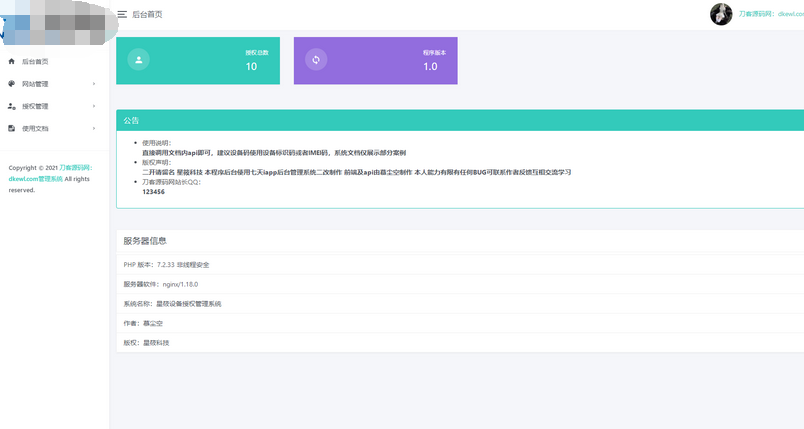Screen dimensions: 804x429
Task: Click the 使用说明 bullet text
Action: pyautogui.click(x=156, y=143)
